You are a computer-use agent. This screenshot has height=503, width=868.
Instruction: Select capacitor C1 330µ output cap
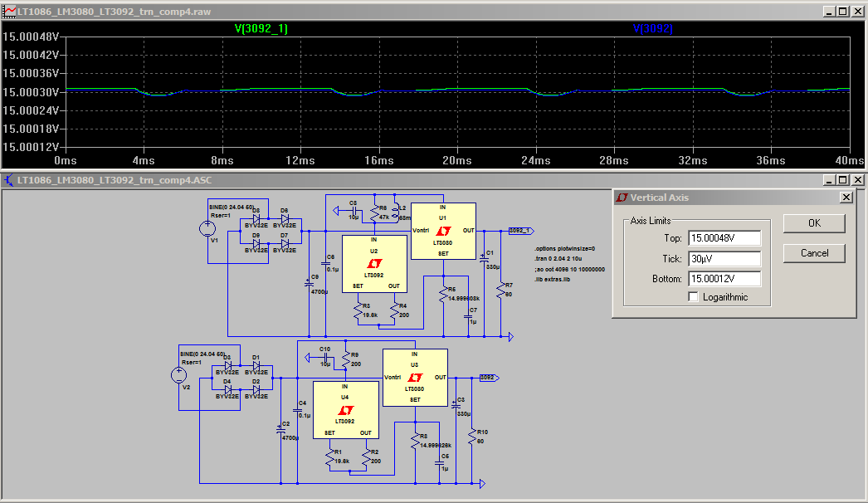[x=485, y=259]
